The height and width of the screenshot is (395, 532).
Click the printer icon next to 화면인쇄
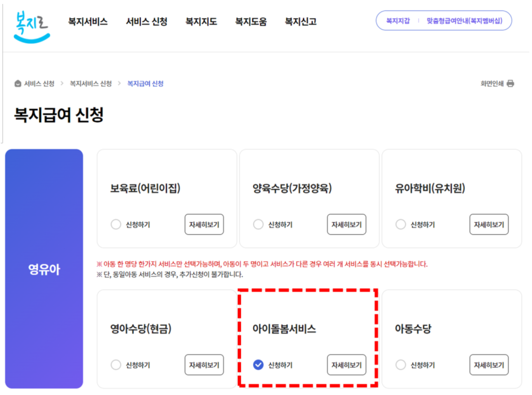click(x=510, y=83)
